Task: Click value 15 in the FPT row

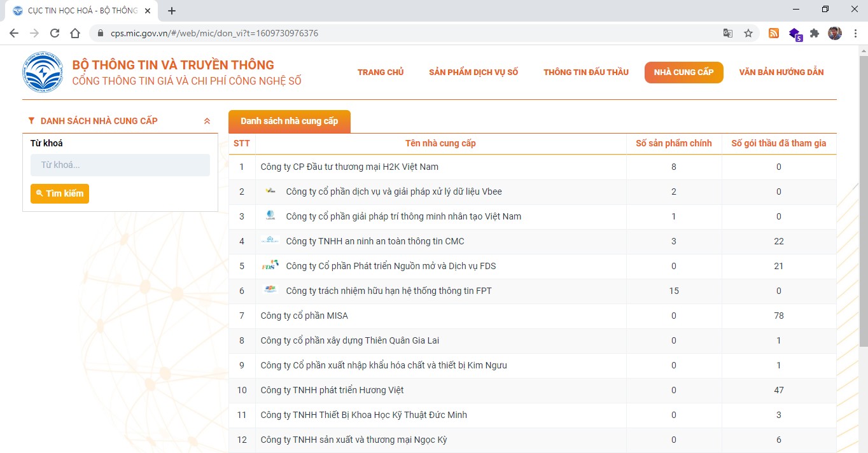Action: (674, 291)
